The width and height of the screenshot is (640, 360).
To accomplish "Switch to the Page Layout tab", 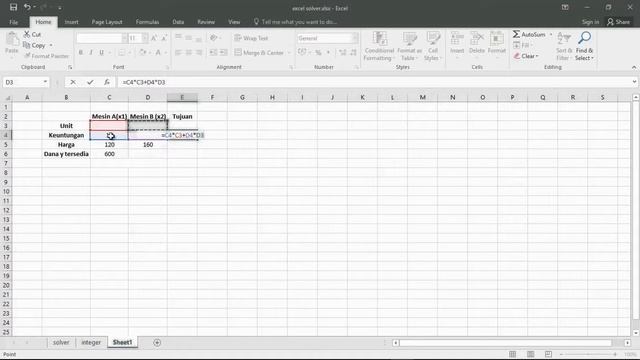I will [107, 22].
